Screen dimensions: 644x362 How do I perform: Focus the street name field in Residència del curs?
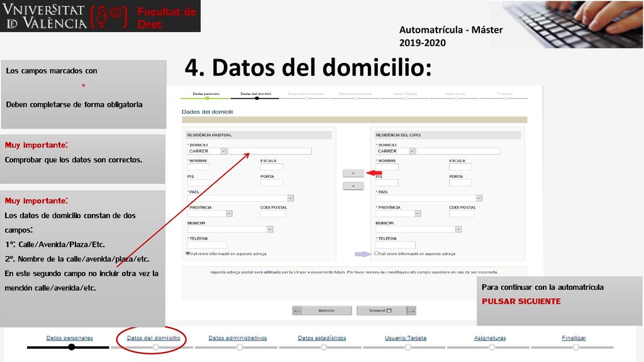tap(458, 151)
